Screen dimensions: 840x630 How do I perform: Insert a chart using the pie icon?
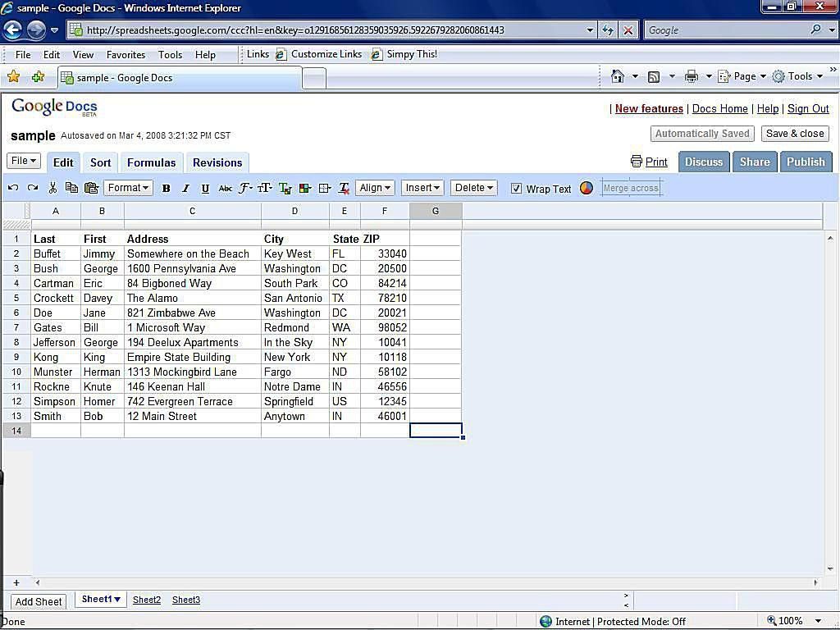[x=586, y=188]
